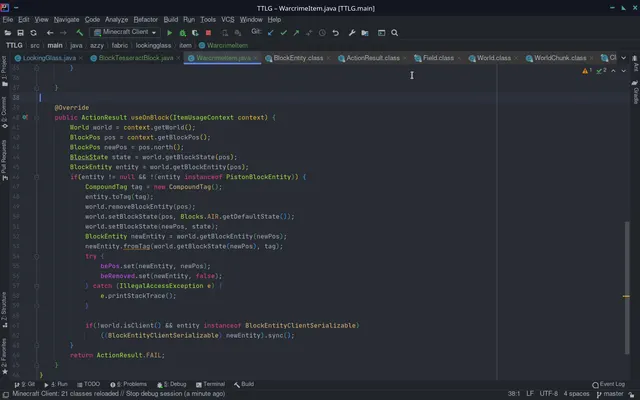The width and height of the screenshot is (640, 400).
Task: Start debugging with the bug icon
Action: (182, 33)
